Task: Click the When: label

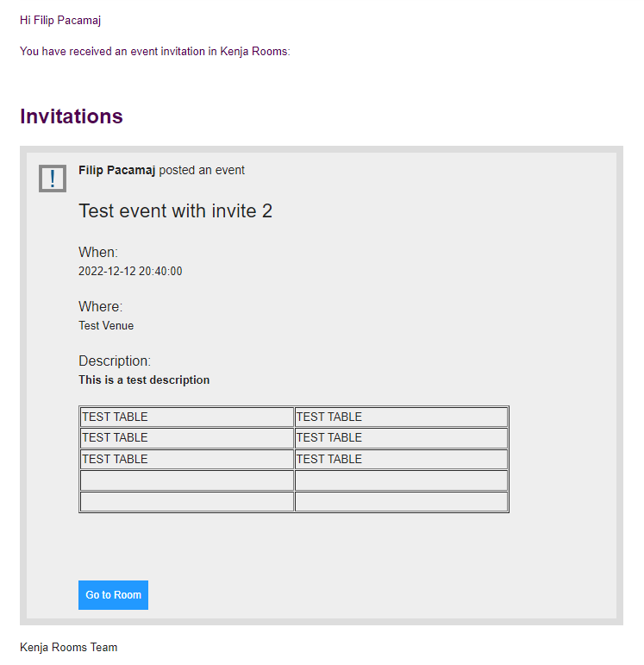Action: 98,253
